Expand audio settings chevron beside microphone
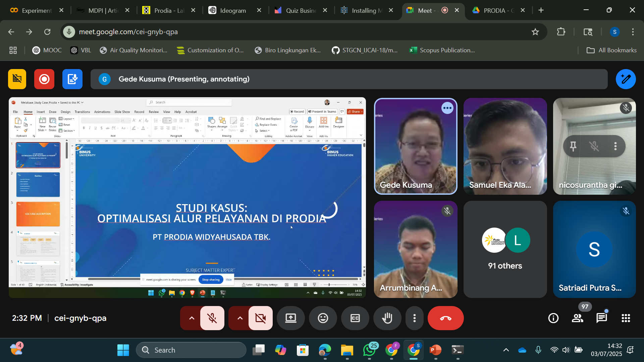 click(x=192, y=318)
